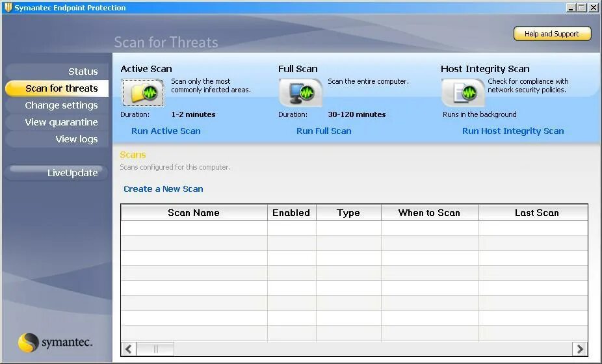Click the '30-120 minutes' duration text
This screenshot has height=364, width=602.
(x=357, y=114)
